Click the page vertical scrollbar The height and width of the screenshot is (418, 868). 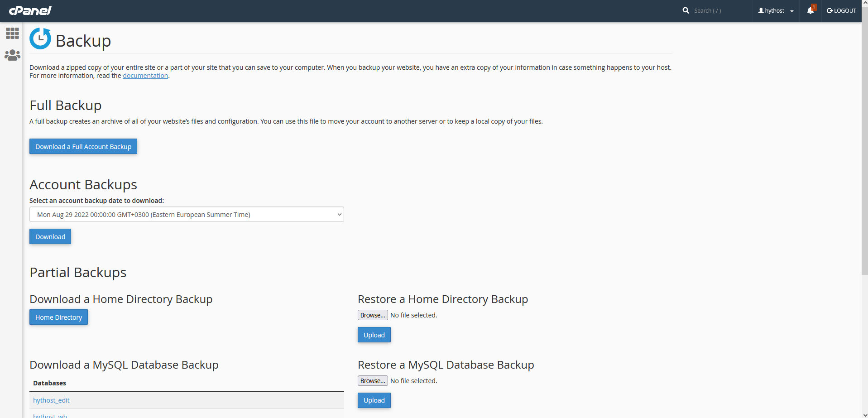point(864,136)
